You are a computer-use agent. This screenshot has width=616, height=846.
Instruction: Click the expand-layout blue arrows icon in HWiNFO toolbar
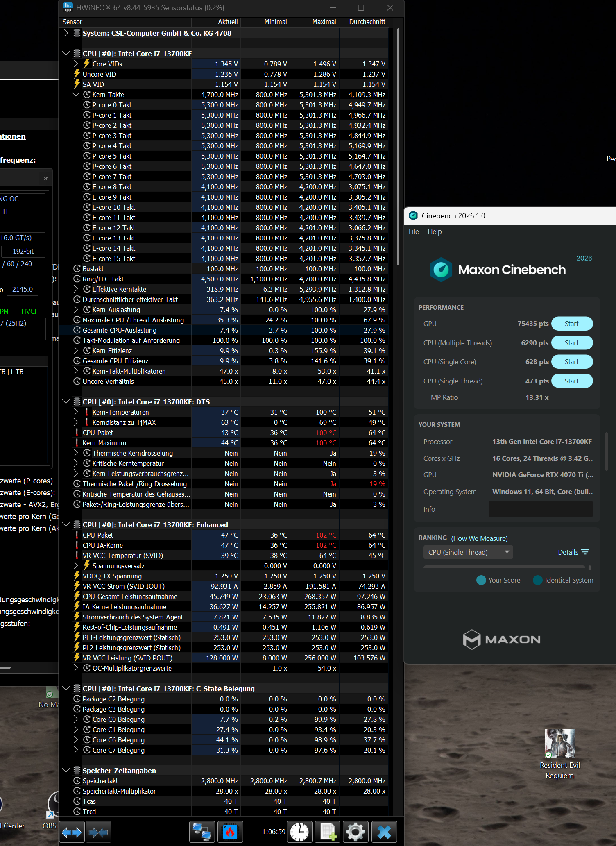(72, 832)
